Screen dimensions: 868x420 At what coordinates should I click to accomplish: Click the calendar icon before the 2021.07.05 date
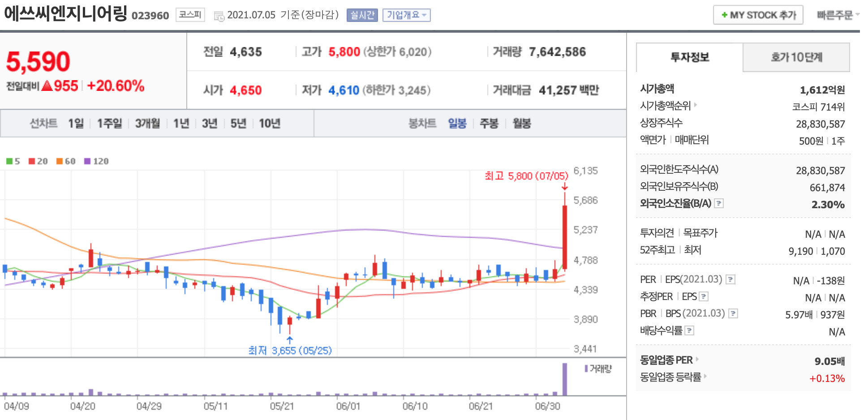coord(219,16)
